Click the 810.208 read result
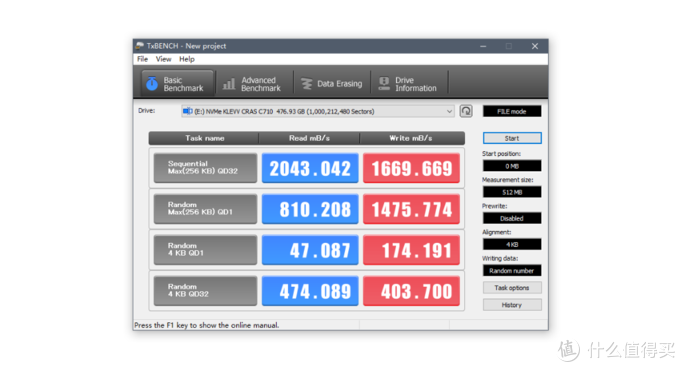The width and height of the screenshot is (680, 367). pos(310,209)
